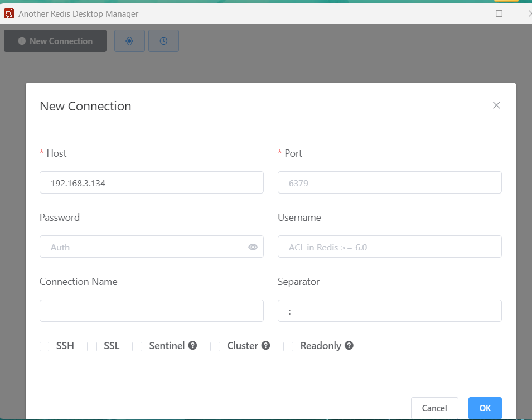Click Readonly help question mark icon
This screenshot has height=420, width=532.
point(349,345)
